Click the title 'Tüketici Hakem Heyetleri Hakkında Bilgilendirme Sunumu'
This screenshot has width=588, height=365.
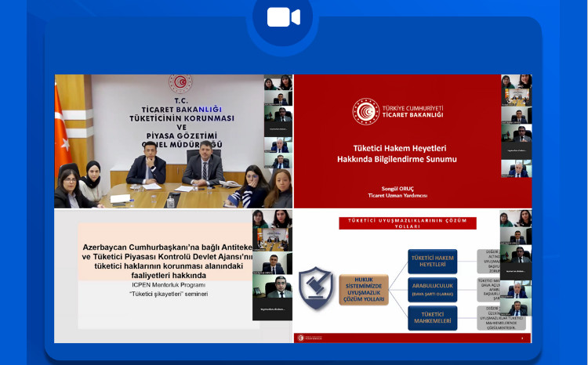pyautogui.click(x=397, y=154)
